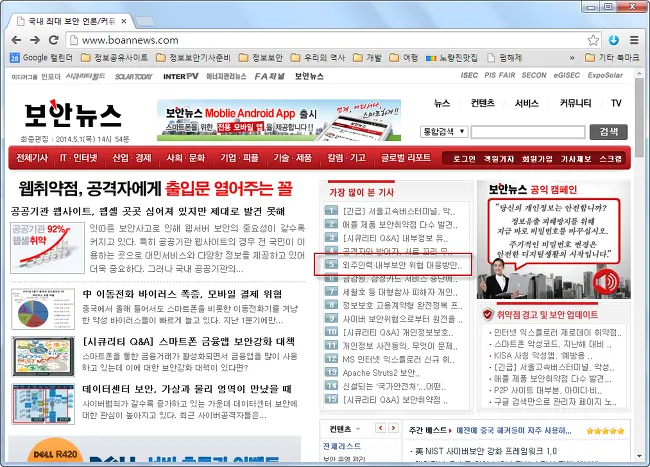Screen dimensions: 650x467
Task: Select 산업·경제 category
Action: [x=132, y=158]
